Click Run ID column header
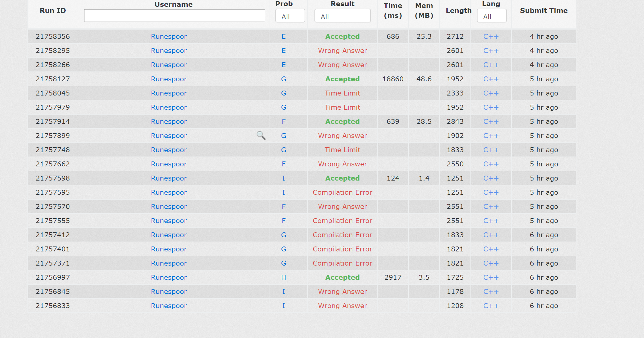 tap(53, 10)
